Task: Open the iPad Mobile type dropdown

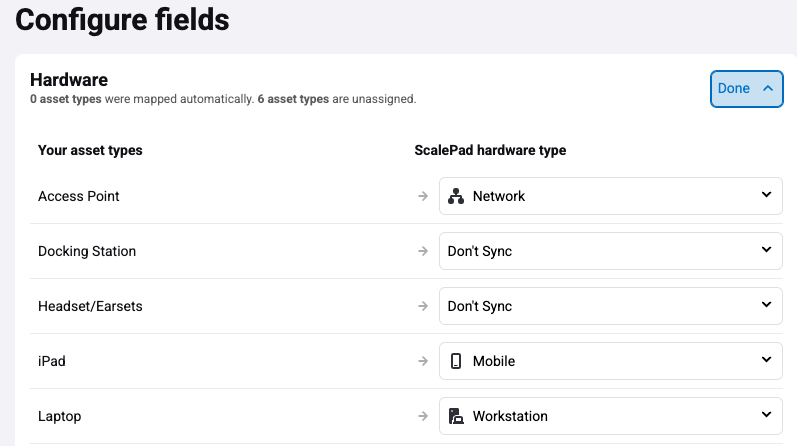Action: pos(610,361)
